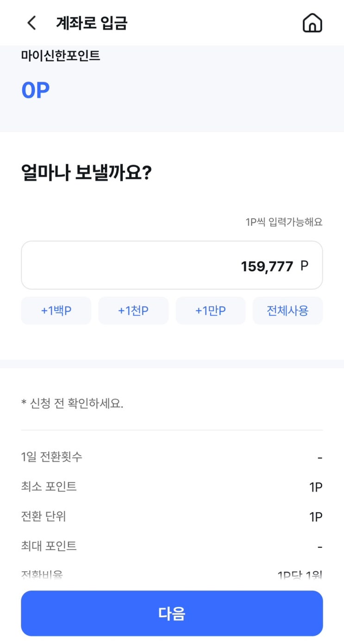Click the 계좌로 입금 page title
Image resolution: width=344 pixels, height=644 pixels.
pos(92,23)
